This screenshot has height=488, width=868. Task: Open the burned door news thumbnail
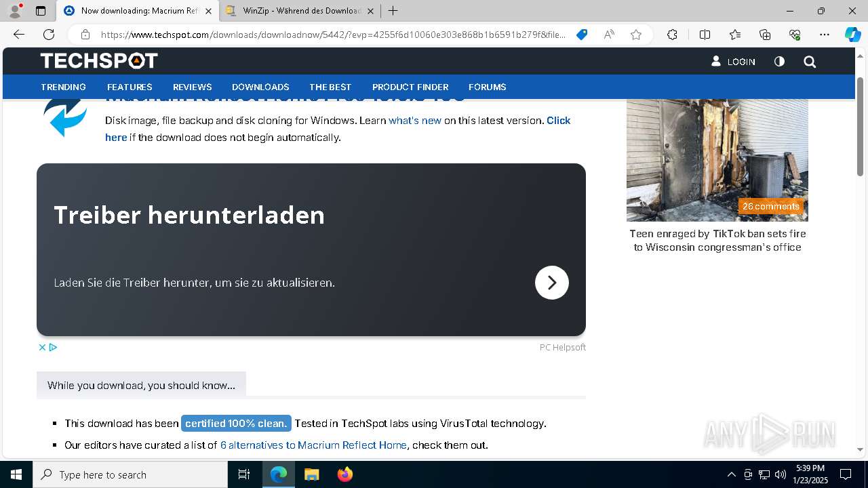click(x=717, y=160)
